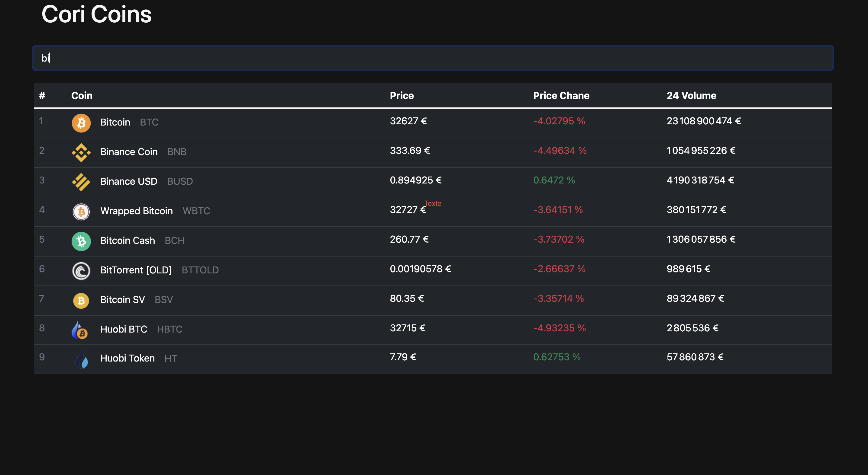Focus the coin search input field
This screenshot has width=868, height=475.
click(x=433, y=58)
